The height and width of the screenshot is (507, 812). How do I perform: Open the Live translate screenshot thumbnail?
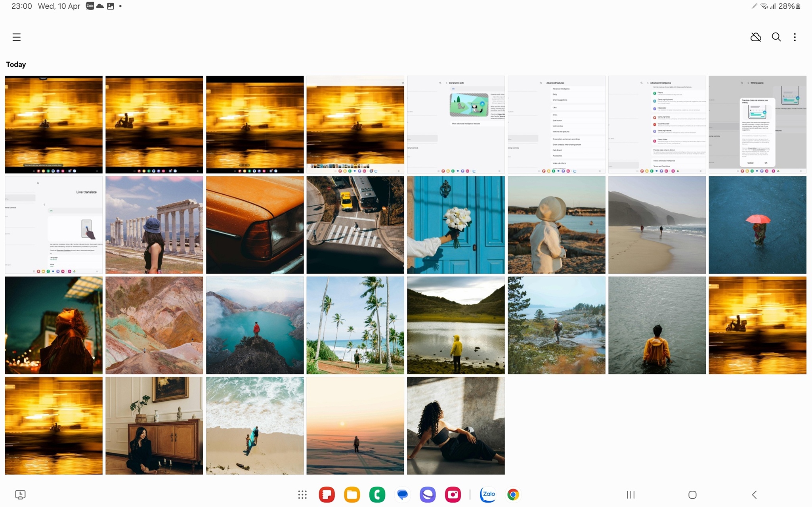pos(53,225)
